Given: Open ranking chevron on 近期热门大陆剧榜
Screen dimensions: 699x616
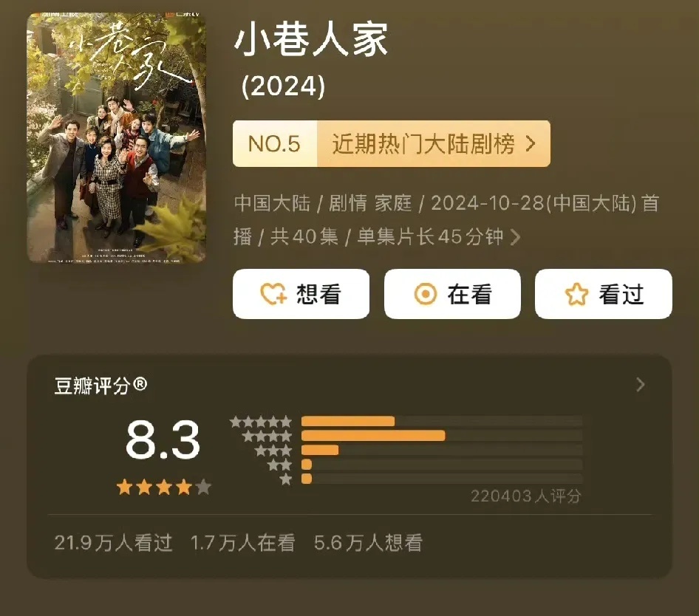Looking at the screenshot, I should click(x=530, y=143).
